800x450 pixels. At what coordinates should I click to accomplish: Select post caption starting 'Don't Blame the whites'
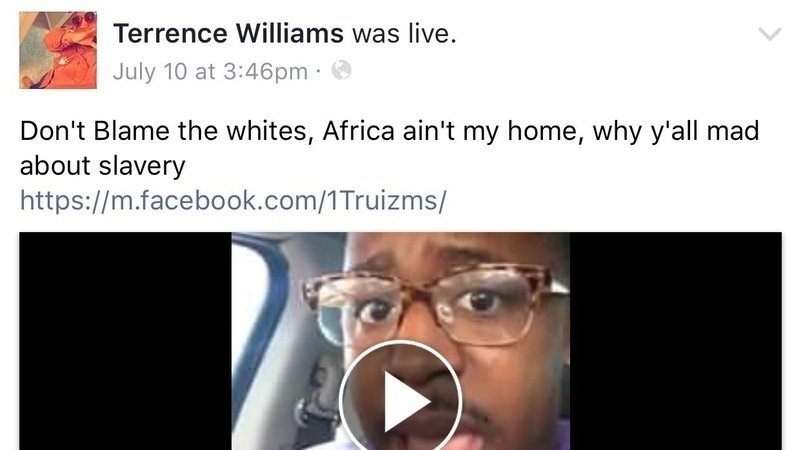point(390,148)
